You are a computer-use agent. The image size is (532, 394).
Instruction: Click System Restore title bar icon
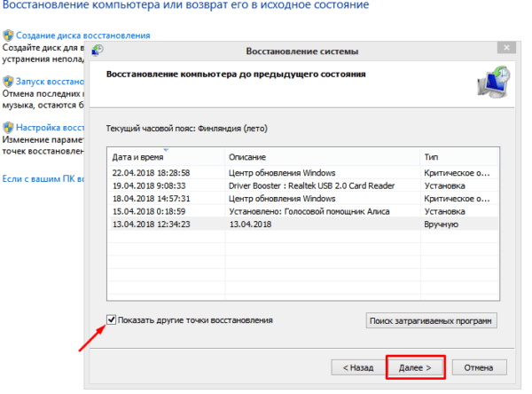pyautogui.click(x=98, y=51)
